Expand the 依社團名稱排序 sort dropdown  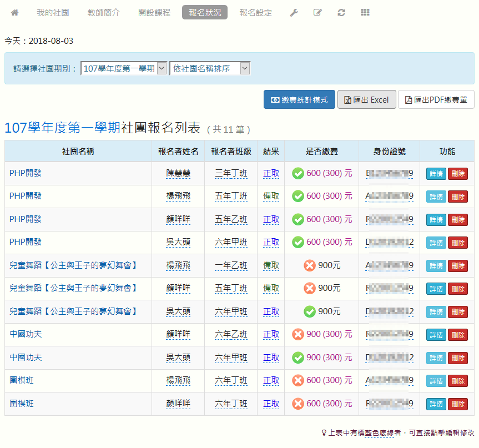[210, 68]
